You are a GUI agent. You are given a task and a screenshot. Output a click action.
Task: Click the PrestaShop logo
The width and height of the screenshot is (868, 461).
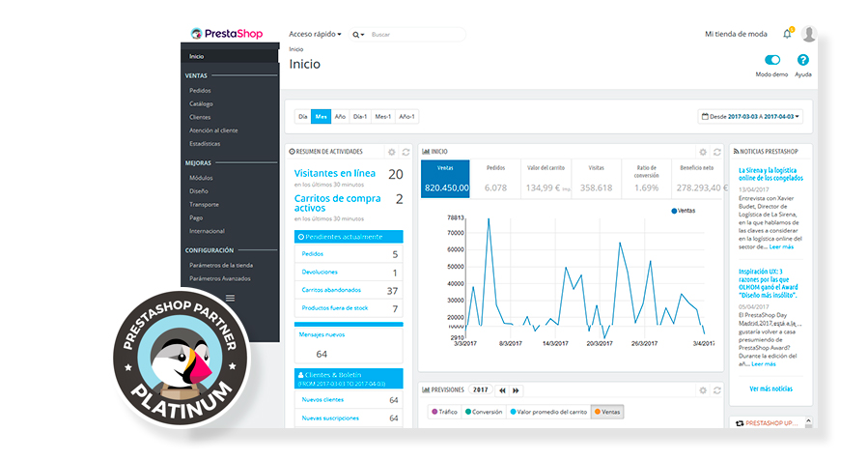pos(227,33)
